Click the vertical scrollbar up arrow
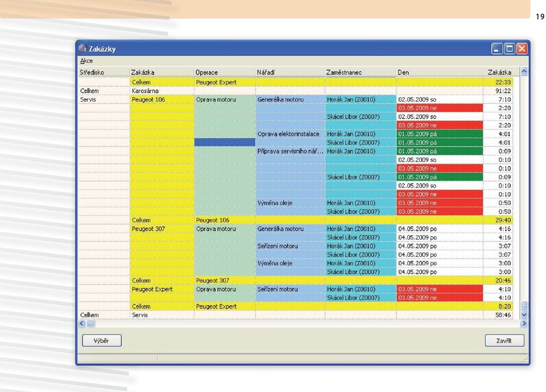The image size is (546, 392). coord(524,72)
